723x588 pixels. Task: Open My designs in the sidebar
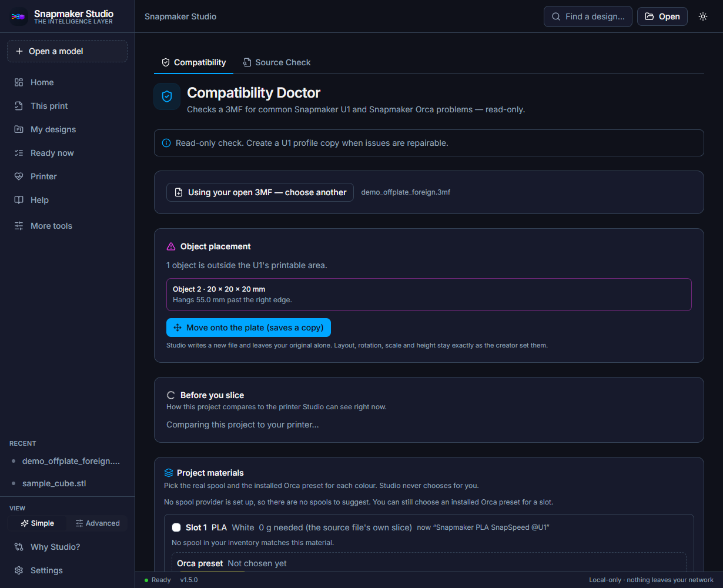click(67, 129)
